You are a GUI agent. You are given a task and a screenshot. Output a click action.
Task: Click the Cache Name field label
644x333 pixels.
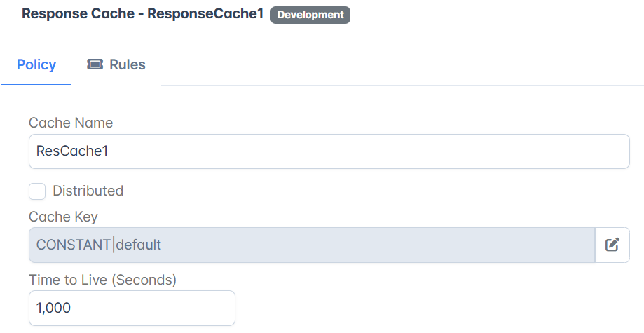point(71,123)
